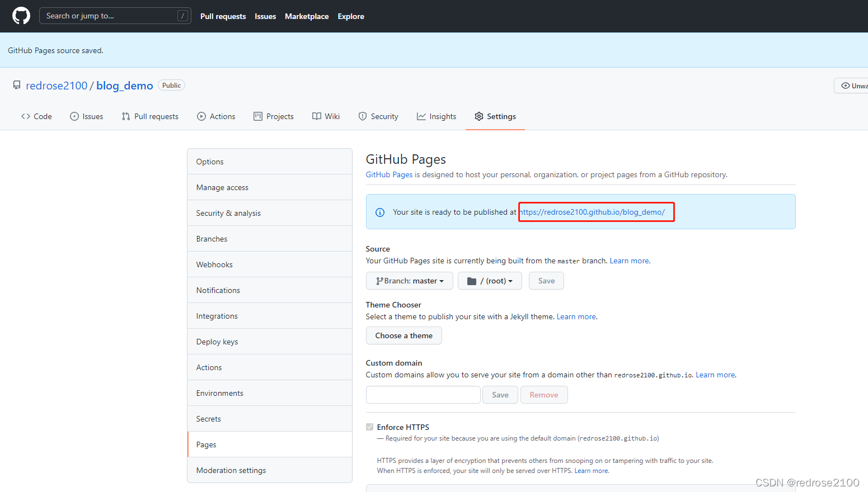
Task: Go to Marketplace in top navigation
Action: point(307,16)
